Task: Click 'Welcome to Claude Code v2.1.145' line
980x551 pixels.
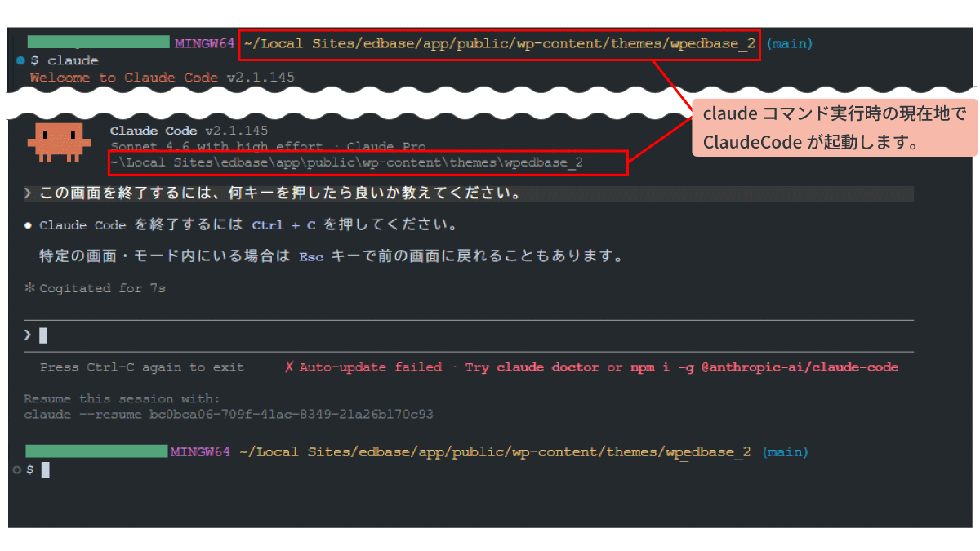Action: pyautogui.click(x=162, y=78)
